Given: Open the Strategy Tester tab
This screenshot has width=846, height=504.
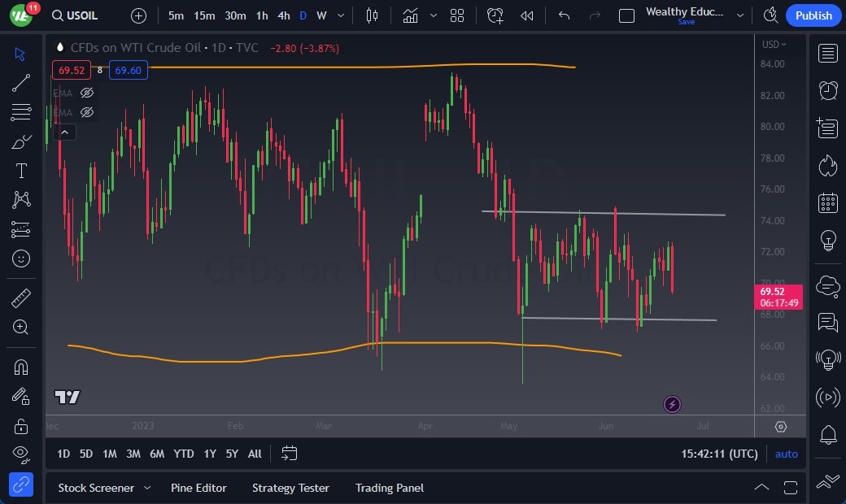Looking at the screenshot, I should (290, 488).
